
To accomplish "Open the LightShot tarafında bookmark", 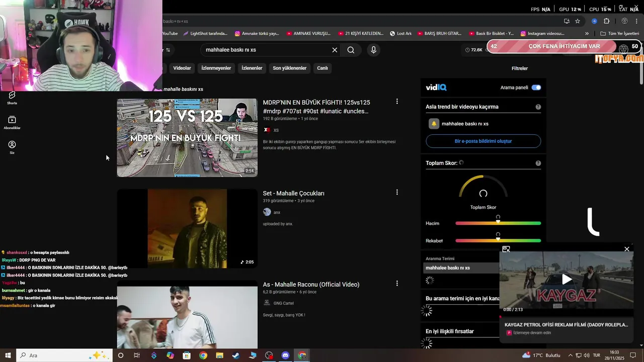I will [205, 34].
